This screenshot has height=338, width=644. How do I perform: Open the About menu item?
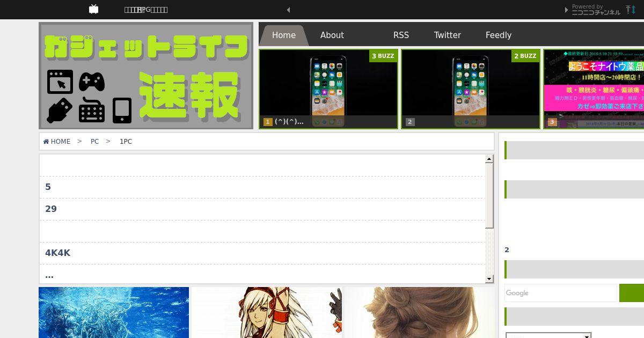click(x=332, y=35)
